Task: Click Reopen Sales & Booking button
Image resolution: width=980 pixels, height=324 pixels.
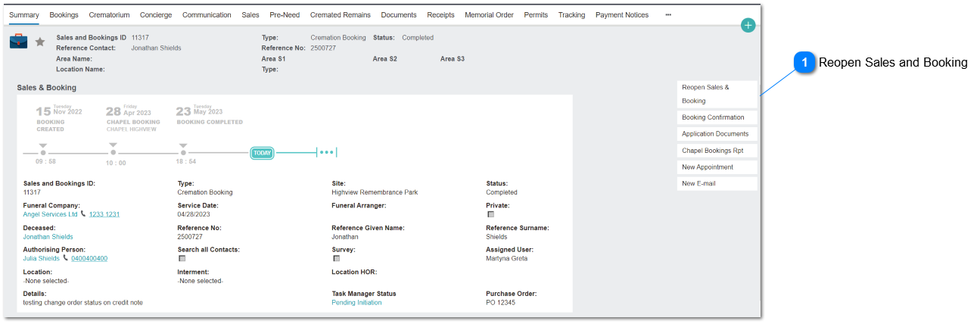Action: [717, 94]
